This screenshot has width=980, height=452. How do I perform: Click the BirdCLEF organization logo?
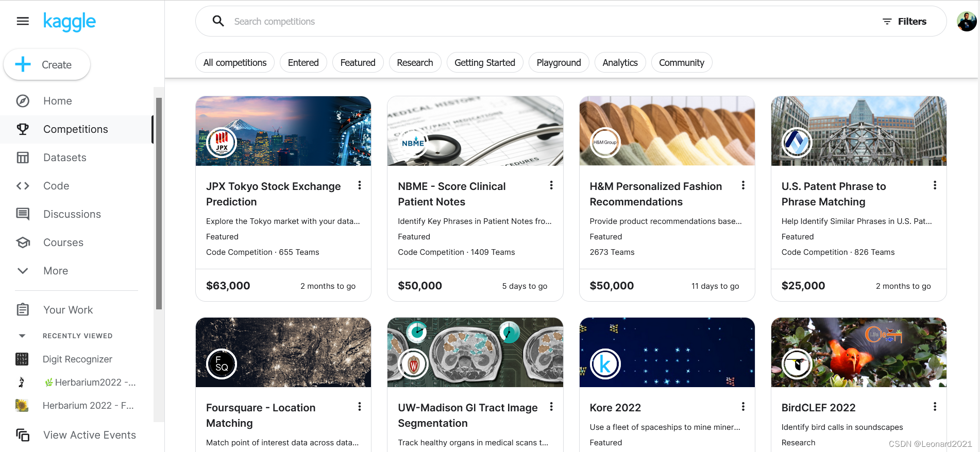[x=797, y=364]
